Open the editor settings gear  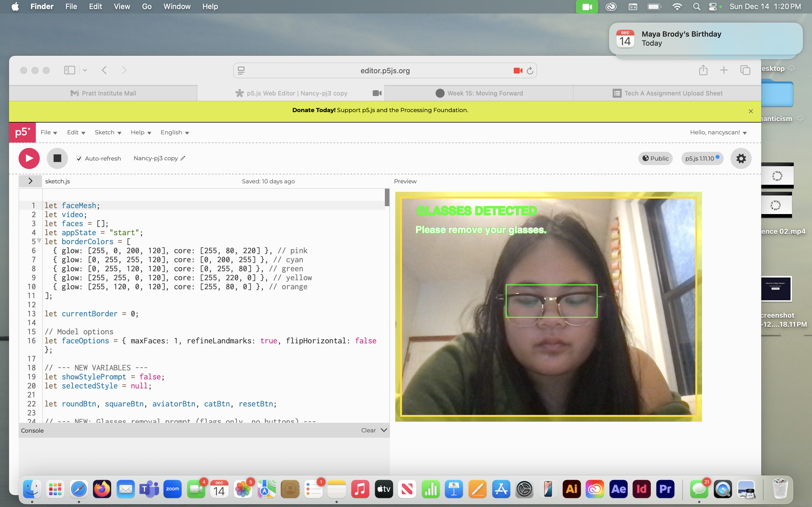[741, 158]
